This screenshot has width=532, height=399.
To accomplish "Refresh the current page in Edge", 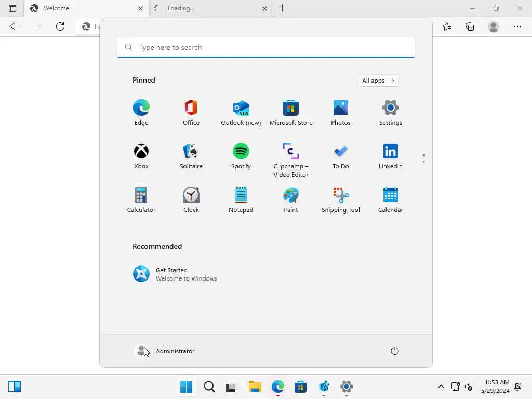I will point(60,26).
